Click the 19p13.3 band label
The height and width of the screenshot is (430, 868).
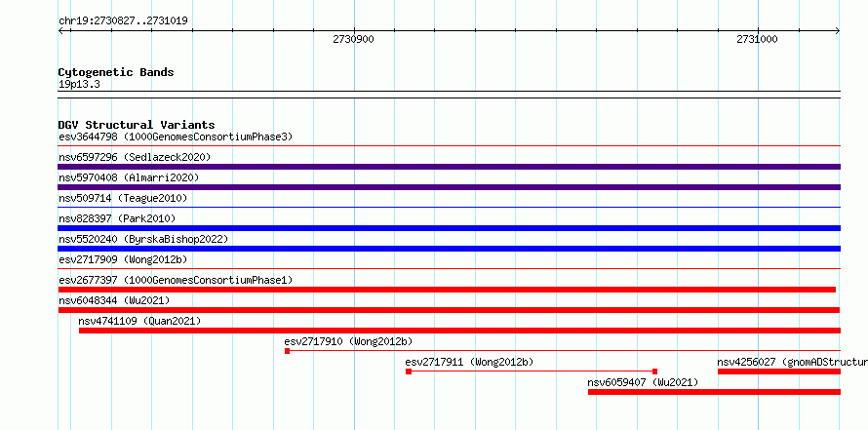coord(79,85)
